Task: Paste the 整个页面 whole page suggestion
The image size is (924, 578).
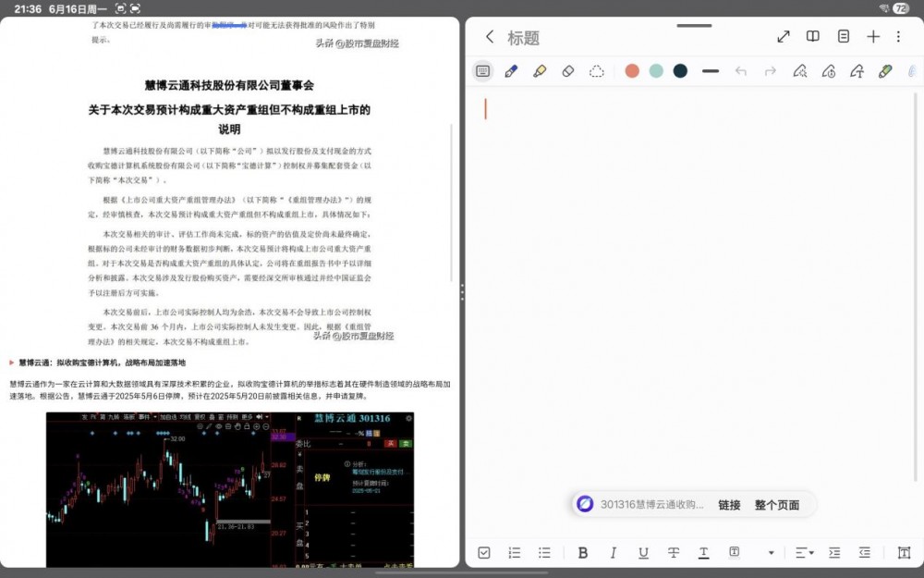Action: [777, 505]
